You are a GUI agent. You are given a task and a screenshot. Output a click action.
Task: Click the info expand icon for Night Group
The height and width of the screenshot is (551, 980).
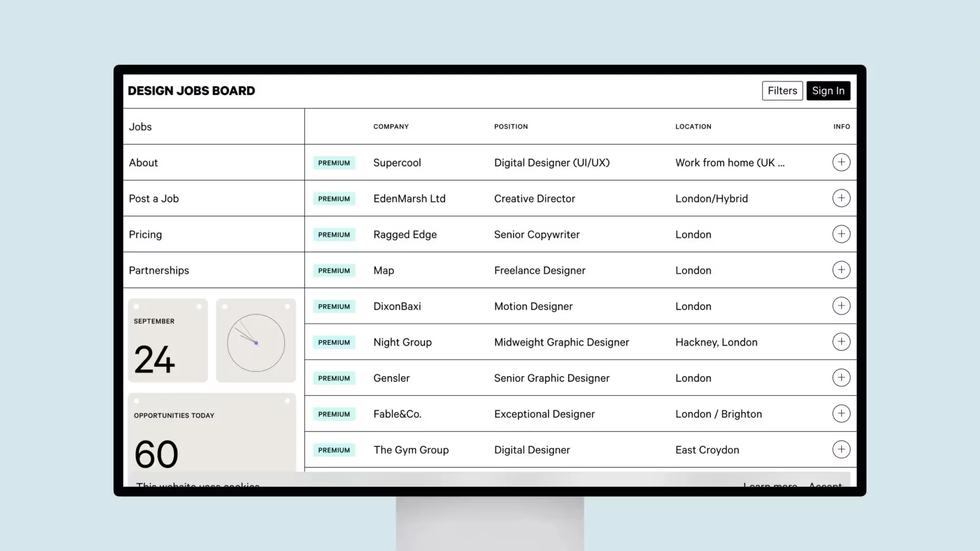[x=841, y=342]
